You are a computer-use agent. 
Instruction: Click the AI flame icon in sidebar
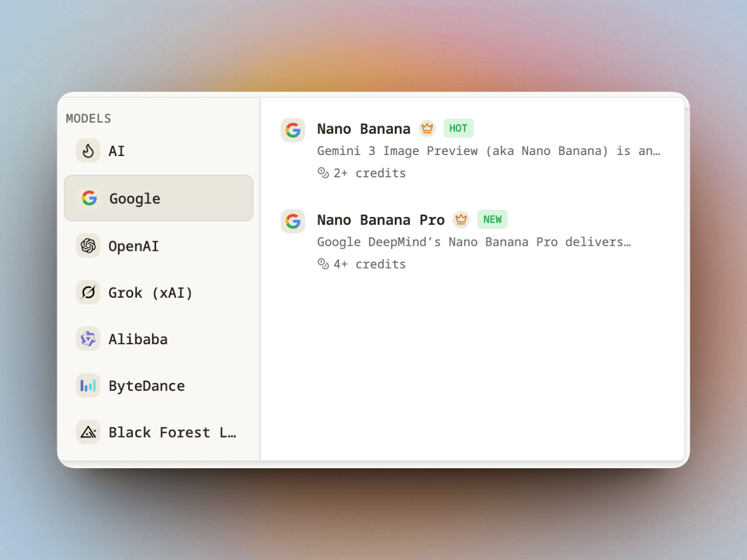coord(88,151)
